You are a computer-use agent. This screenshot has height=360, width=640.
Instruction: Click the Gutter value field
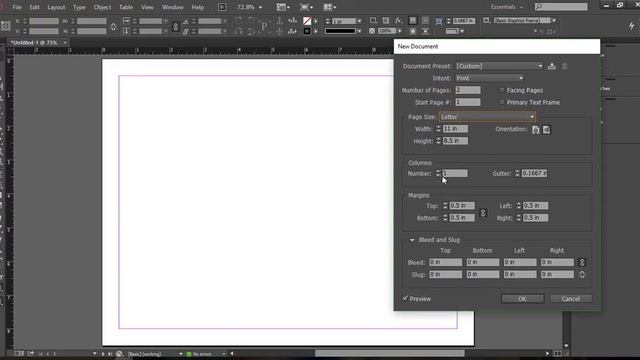click(535, 173)
